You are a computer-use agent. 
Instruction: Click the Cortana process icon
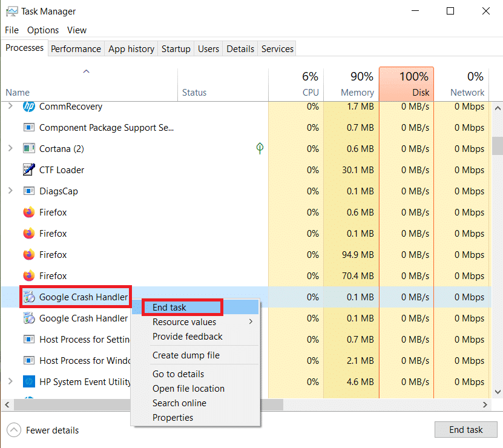coord(28,149)
